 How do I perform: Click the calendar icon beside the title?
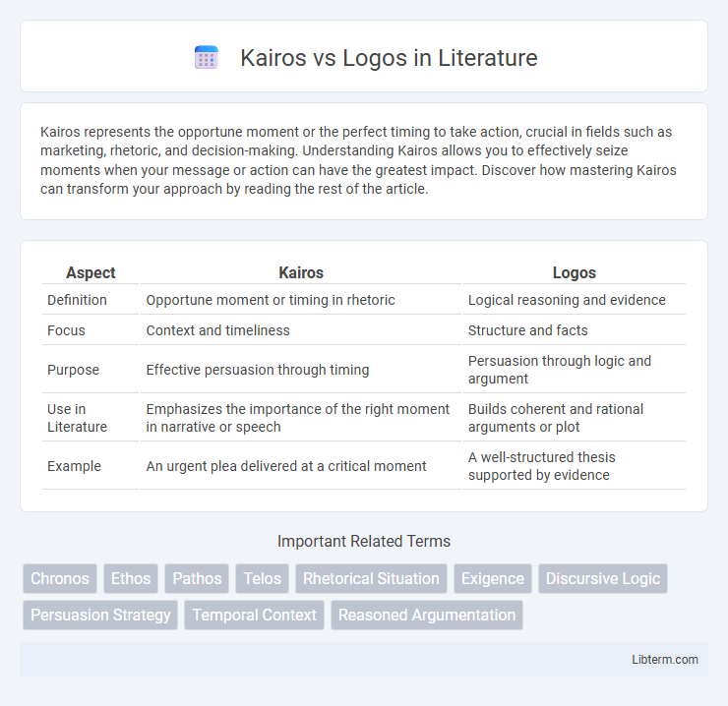tap(207, 58)
